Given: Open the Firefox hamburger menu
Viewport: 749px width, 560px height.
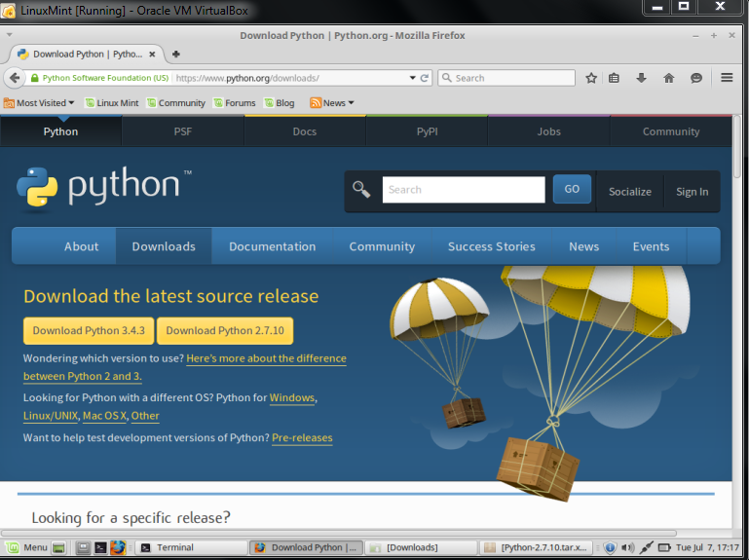Looking at the screenshot, I should point(727,77).
